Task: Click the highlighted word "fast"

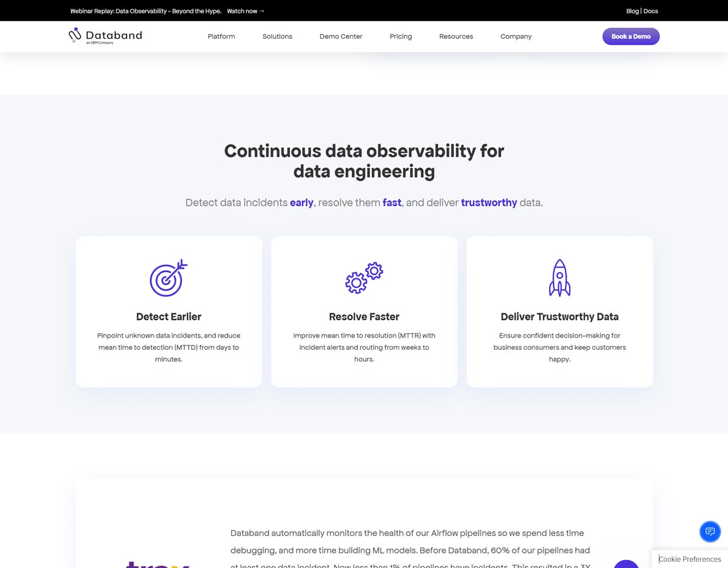Action: (392, 202)
